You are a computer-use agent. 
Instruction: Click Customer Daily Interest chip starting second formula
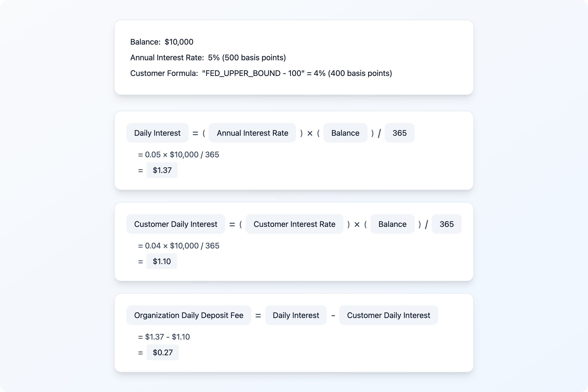[x=175, y=224]
